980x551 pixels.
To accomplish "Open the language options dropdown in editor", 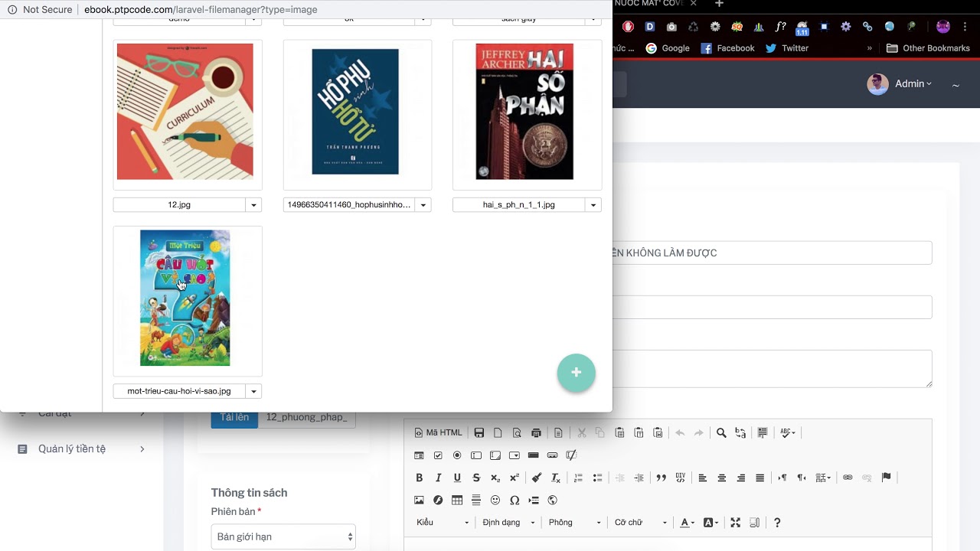I will (x=823, y=478).
